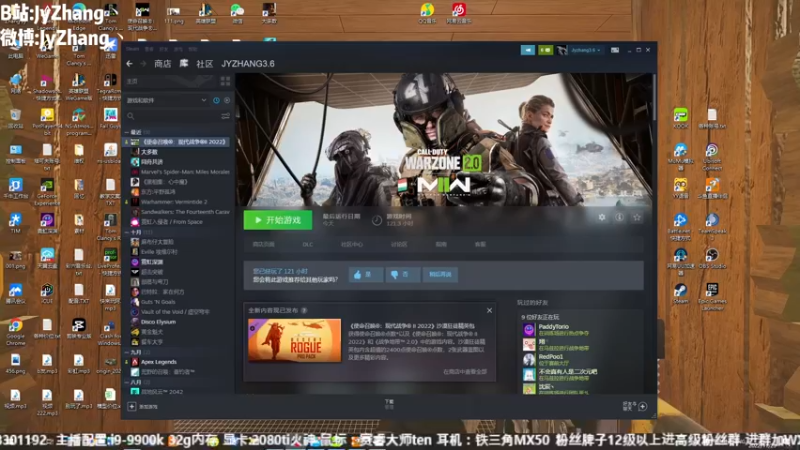Go back with Steam's left arrow
800x450 pixels.
tap(130, 64)
